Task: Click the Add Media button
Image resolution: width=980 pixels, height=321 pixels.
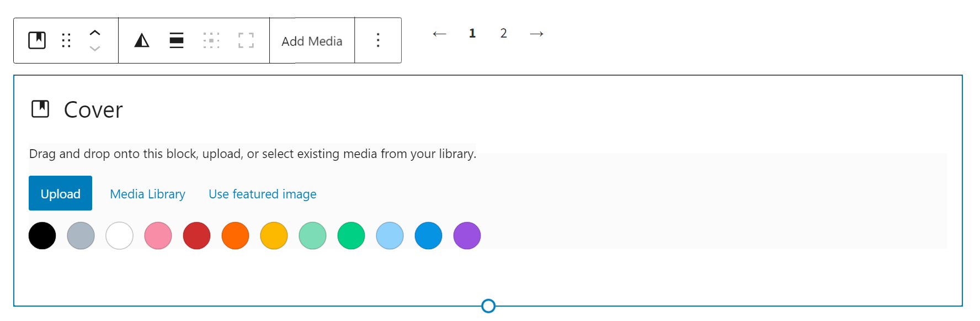Action: click(x=312, y=40)
